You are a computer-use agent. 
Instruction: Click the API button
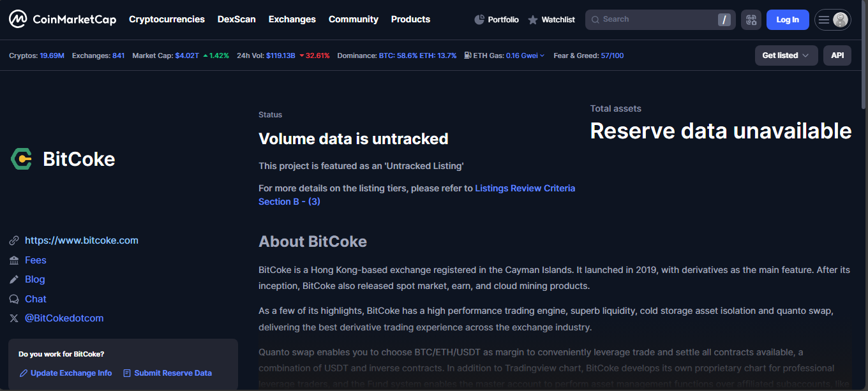click(x=837, y=55)
